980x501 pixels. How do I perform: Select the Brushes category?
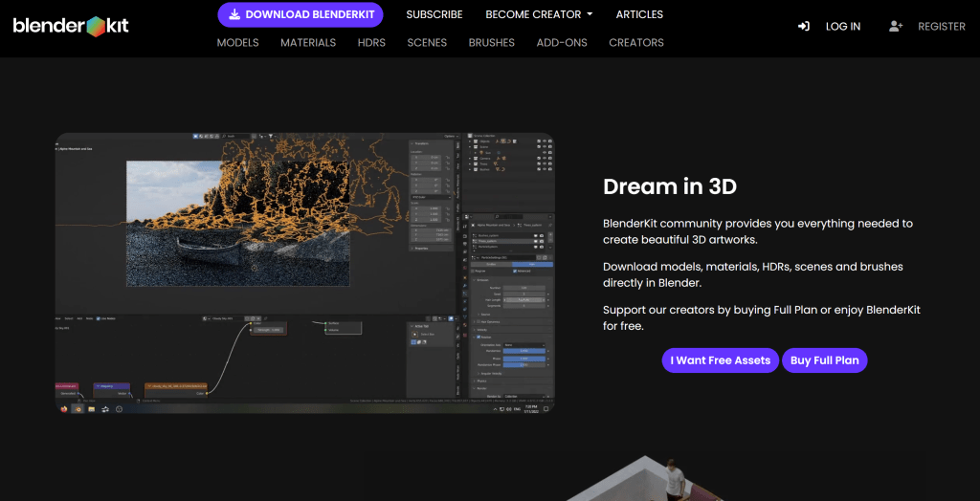click(x=492, y=42)
